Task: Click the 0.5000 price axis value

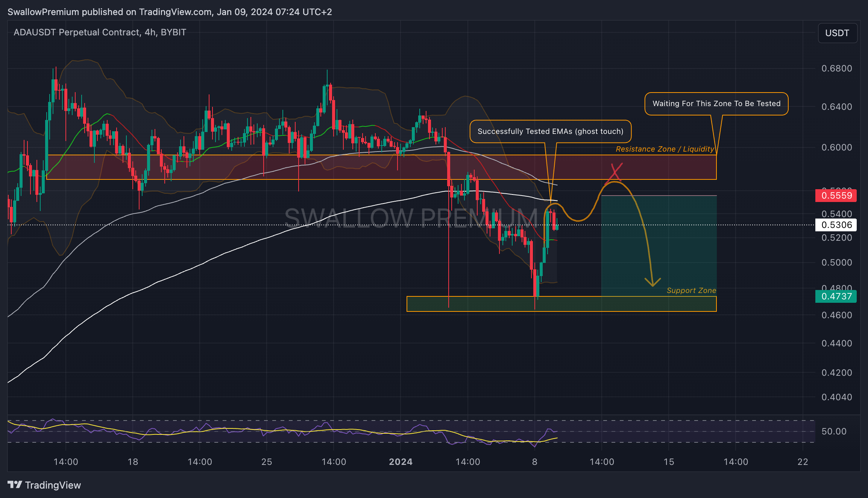Action: click(x=837, y=263)
